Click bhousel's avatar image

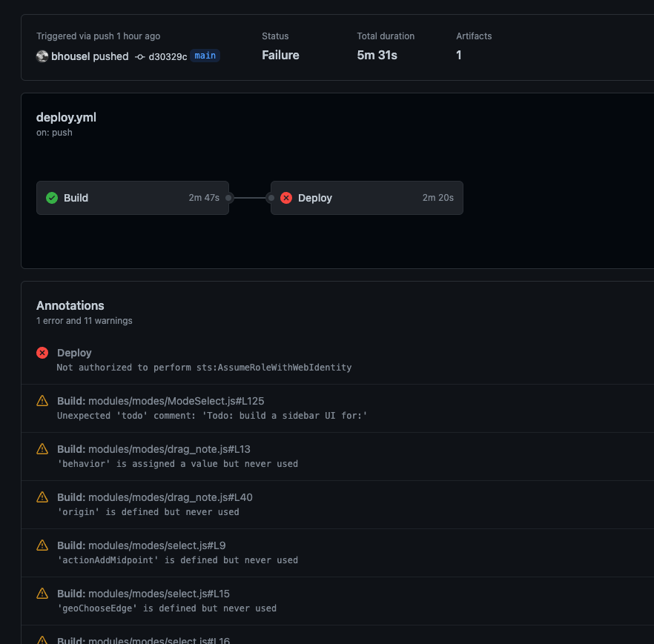tap(42, 56)
